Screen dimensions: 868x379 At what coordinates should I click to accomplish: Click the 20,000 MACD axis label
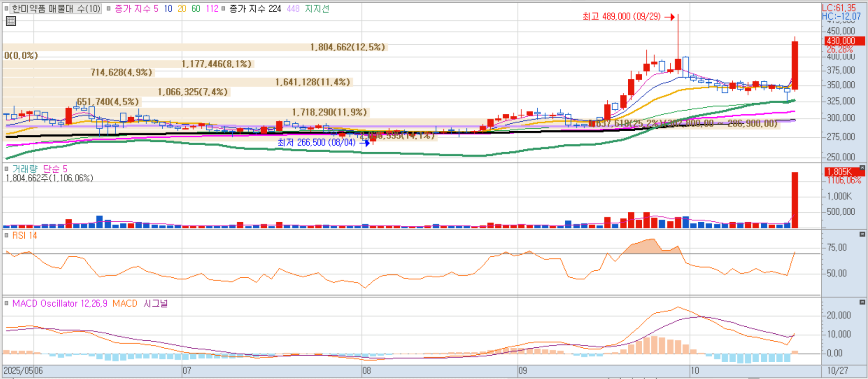click(839, 316)
